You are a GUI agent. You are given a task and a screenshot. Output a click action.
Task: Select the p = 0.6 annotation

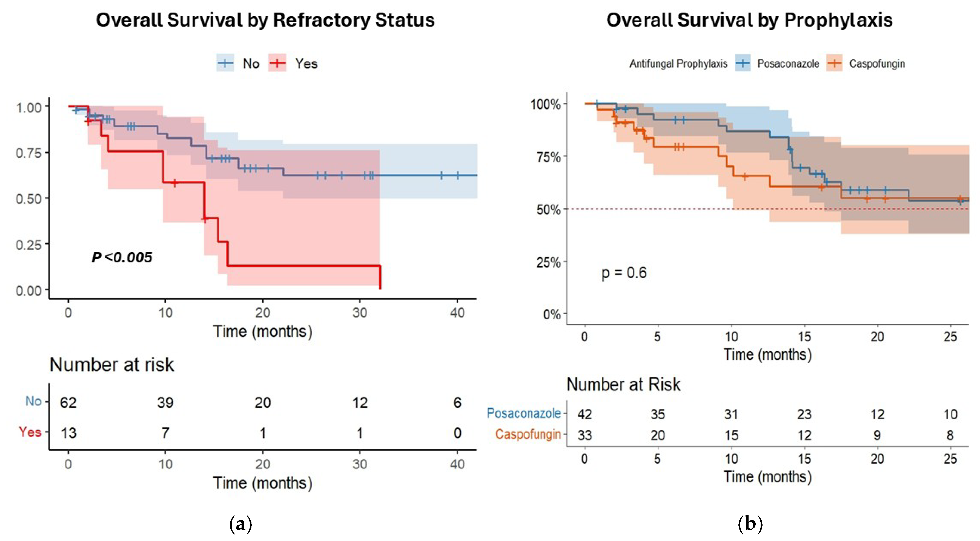tap(624, 273)
